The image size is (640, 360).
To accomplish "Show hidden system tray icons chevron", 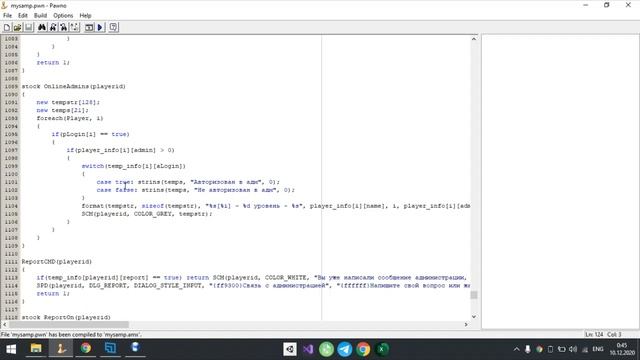I will tap(516, 349).
